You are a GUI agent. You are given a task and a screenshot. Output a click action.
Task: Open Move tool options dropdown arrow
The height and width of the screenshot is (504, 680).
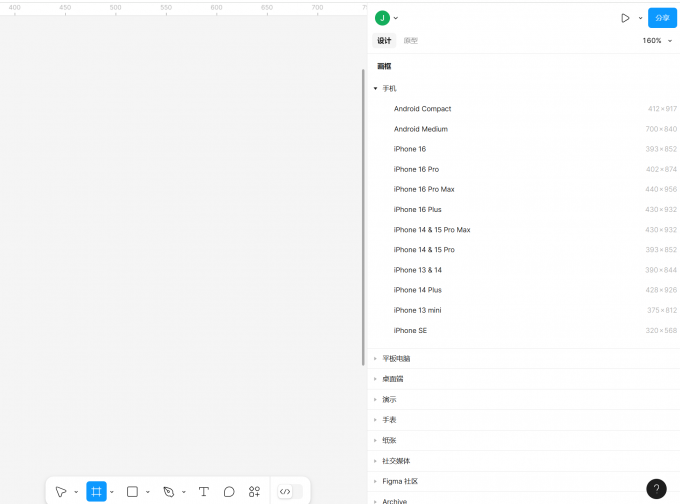point(76,492)
